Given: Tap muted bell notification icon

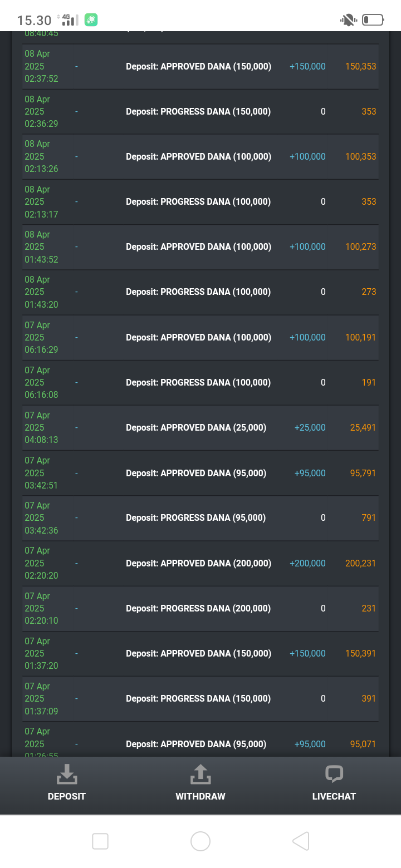Looking at the screenshot, I should point(349,21).
